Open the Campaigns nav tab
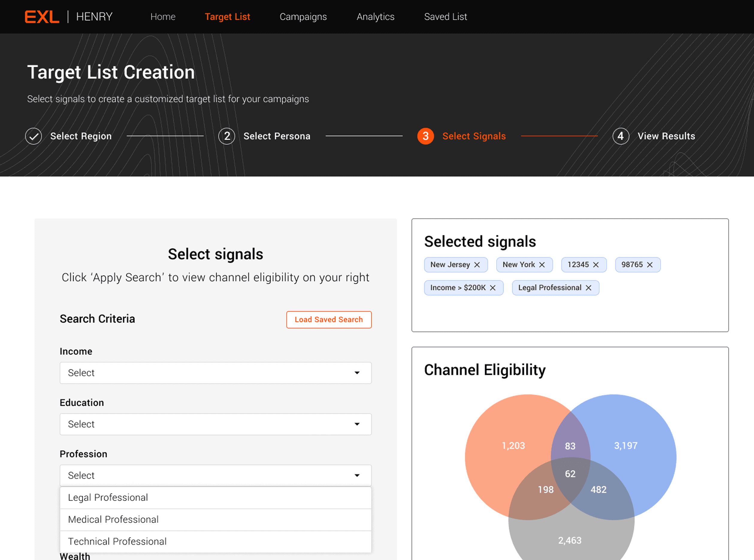 click(303, 16)
